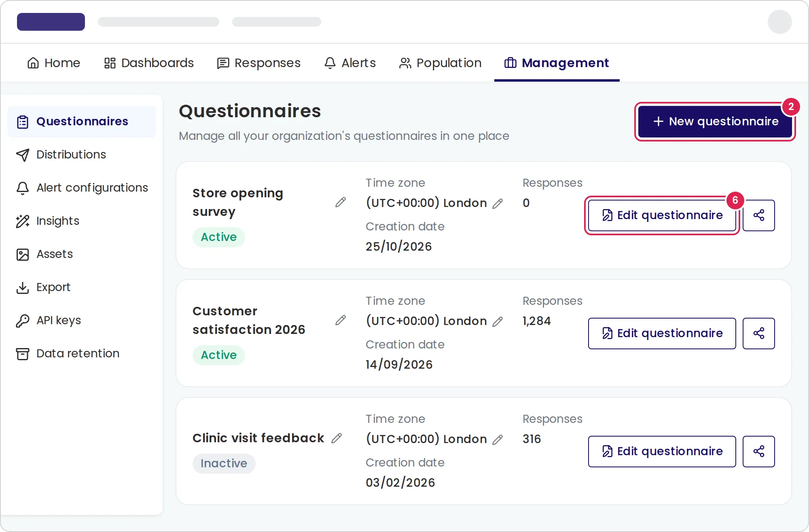Switch to the Responses tab
Viewport: 809px width, 532px height.
(259, 63)
